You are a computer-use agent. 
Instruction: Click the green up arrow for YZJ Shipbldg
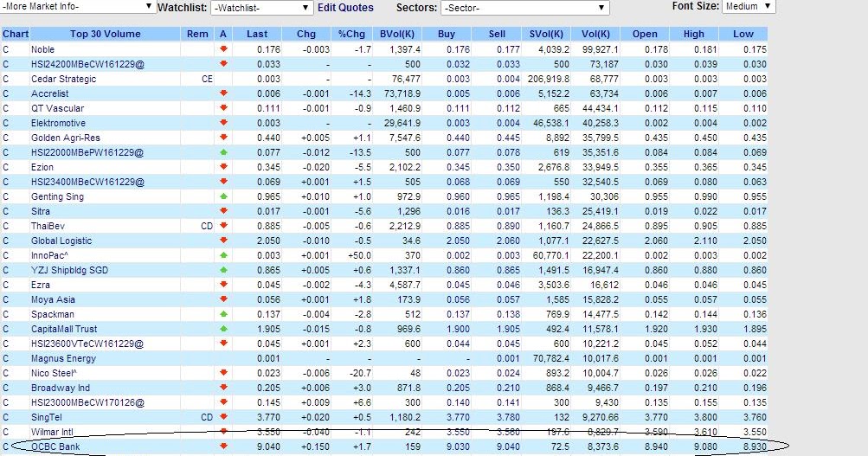tap(223, 270)
